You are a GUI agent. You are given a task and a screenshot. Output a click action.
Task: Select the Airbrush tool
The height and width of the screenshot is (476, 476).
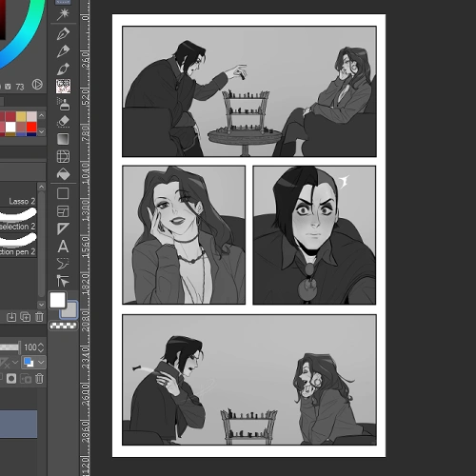pyautogui.click(x=63, y=104)
